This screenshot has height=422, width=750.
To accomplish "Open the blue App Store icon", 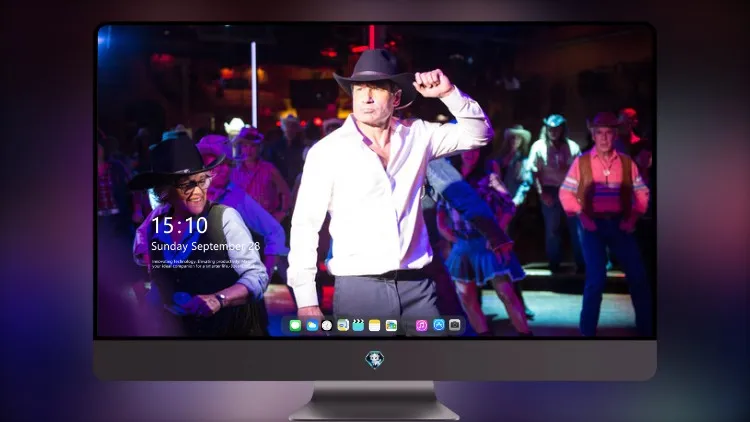I will point(439,325).
